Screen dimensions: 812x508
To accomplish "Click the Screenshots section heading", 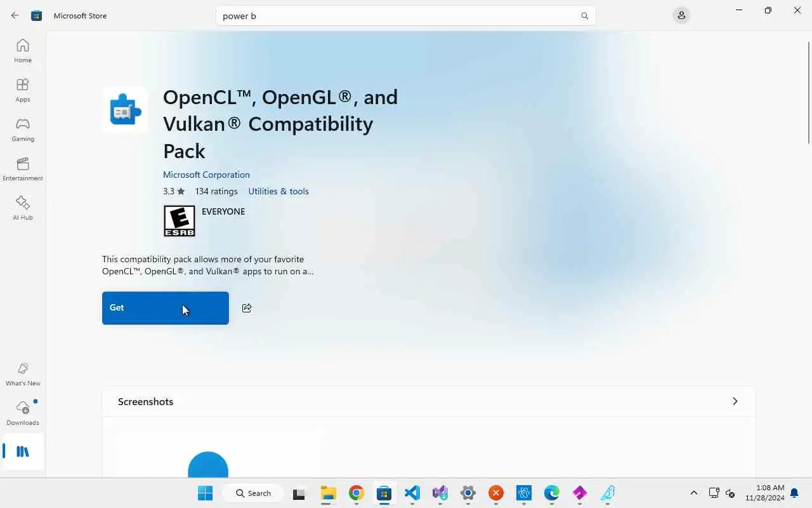I will [x=145, y=401].
